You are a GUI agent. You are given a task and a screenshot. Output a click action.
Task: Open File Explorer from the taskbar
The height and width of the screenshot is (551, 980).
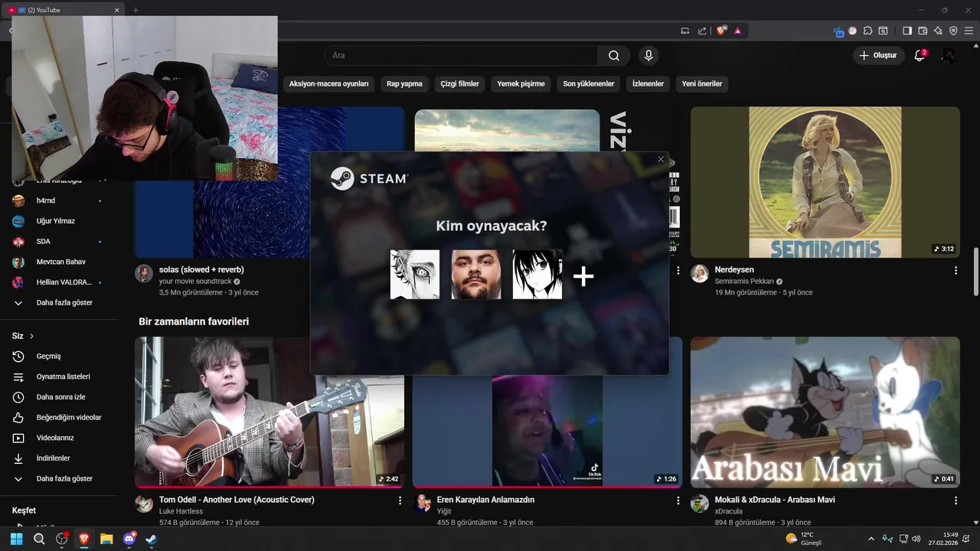click(106, 539)
